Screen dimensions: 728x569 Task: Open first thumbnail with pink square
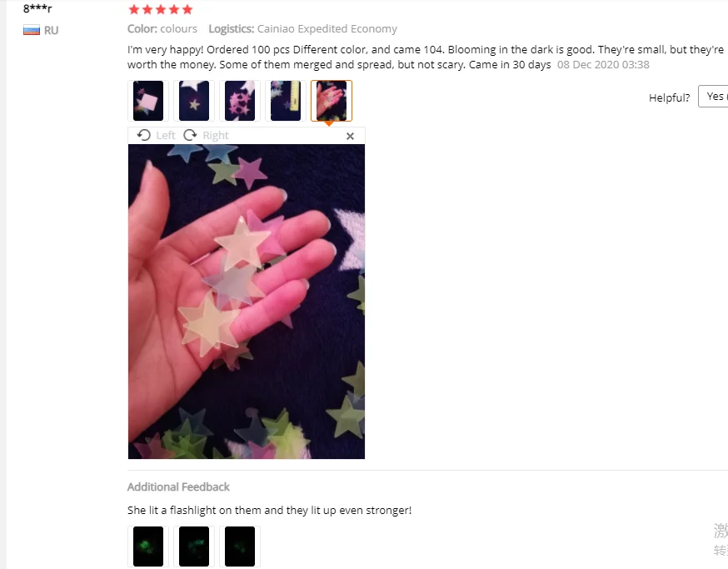148,101
